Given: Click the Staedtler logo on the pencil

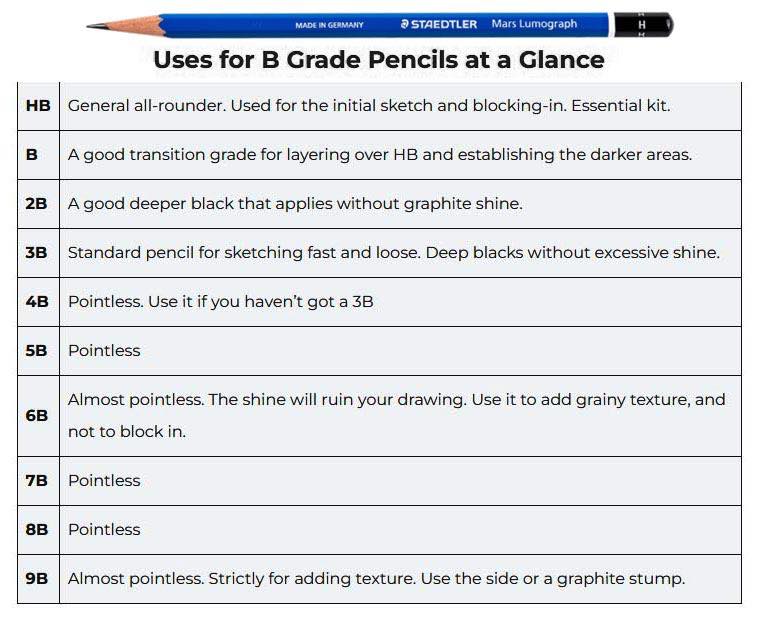Looking at the screenshot, I should click(x=439, y=24).
